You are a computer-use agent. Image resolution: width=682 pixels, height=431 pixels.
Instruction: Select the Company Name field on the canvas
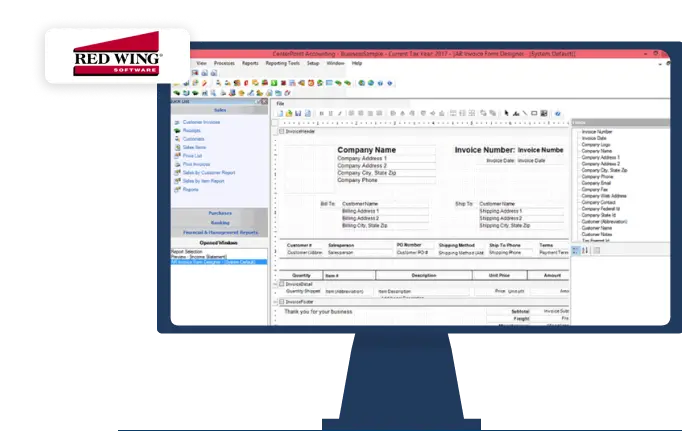coord(386,150)
